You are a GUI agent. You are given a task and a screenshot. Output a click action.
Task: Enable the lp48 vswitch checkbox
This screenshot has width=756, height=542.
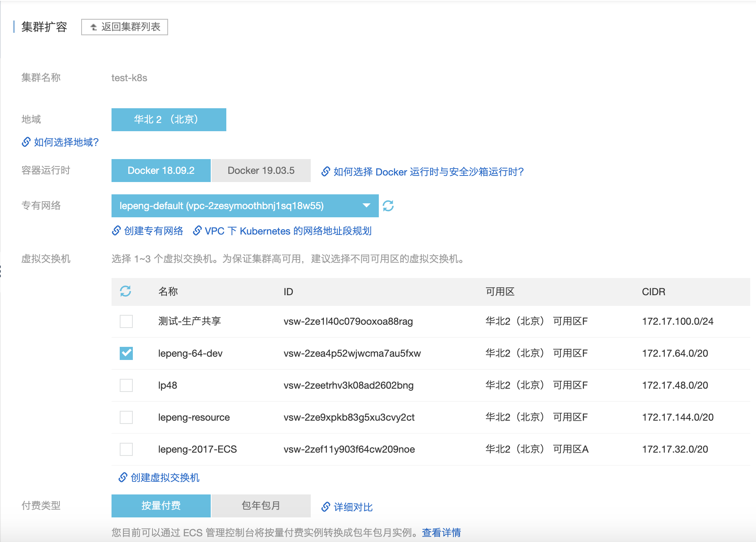126,385
